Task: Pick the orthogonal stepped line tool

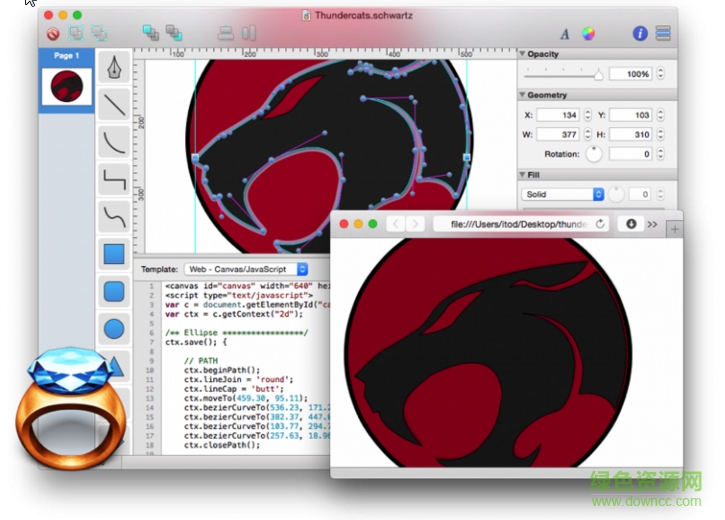Action: pyautogui.click(x=114, y=179)
